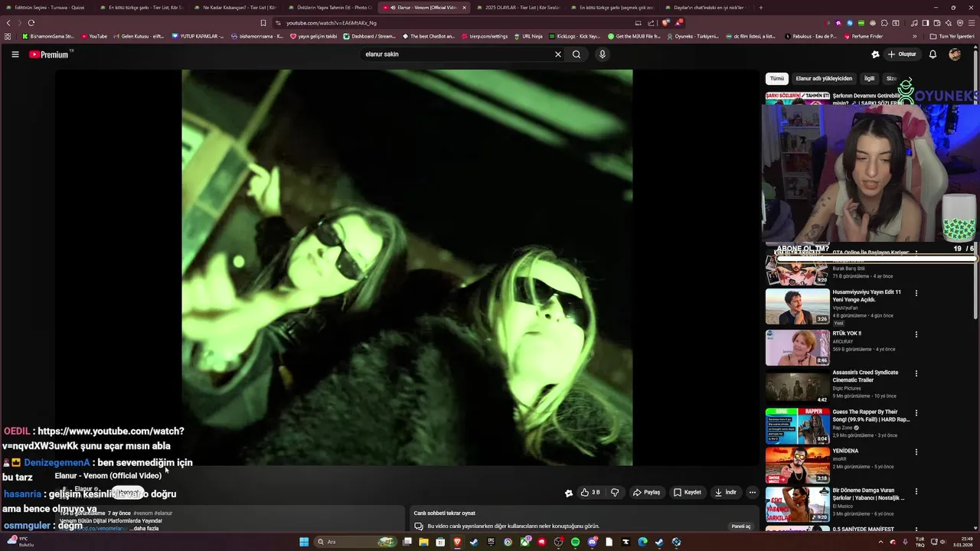Open options for Guess The Rapper video

916,413
